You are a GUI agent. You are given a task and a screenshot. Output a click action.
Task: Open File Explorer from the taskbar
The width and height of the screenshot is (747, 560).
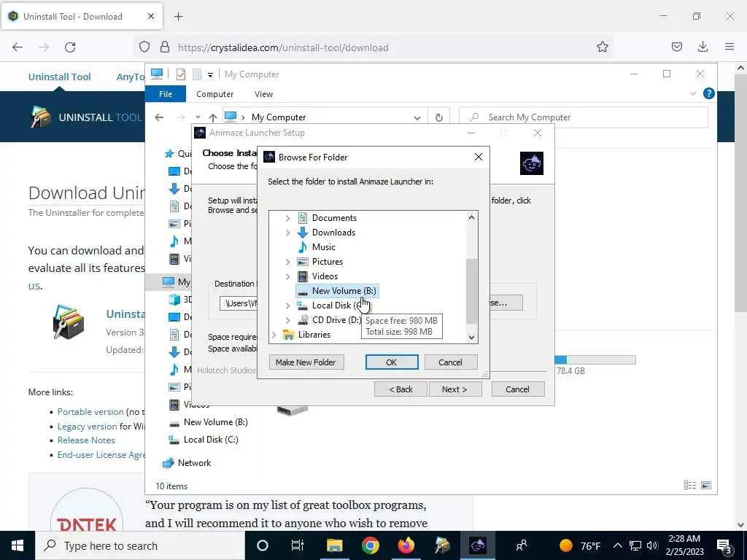point(334,545)
